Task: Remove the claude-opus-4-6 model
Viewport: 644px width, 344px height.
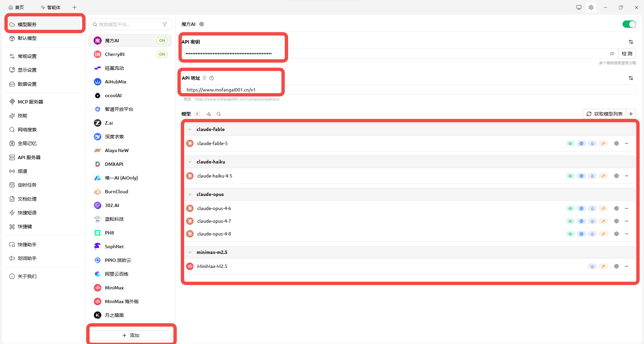Action: [x=627, y=208]
